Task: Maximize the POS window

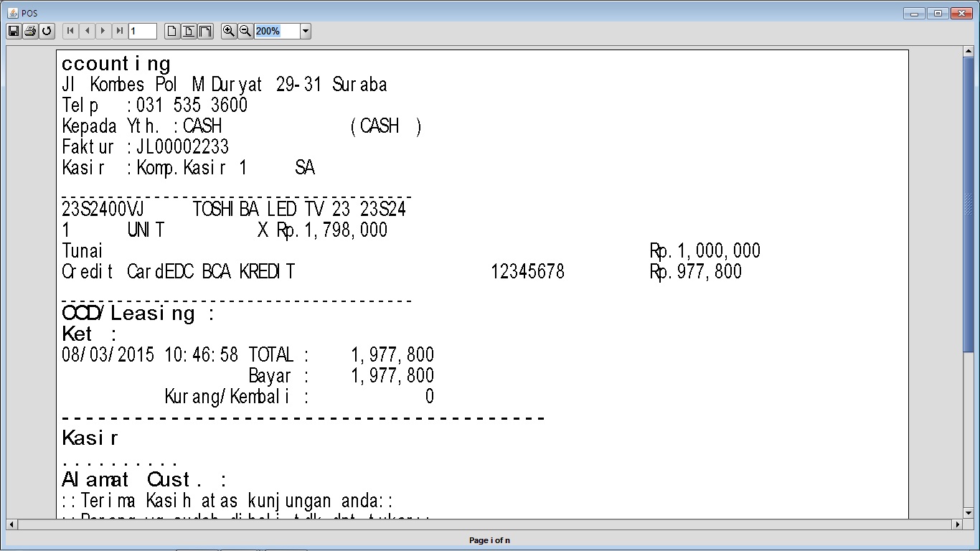Action: 937,13
